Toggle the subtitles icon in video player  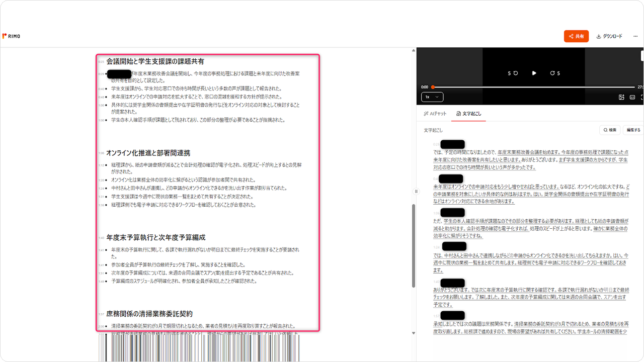coord(632,97)
